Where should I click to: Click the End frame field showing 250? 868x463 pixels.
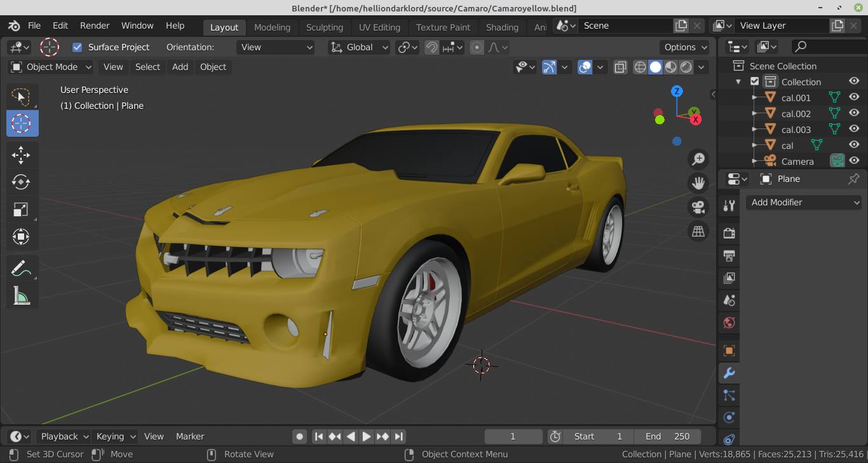click(667, 436)
